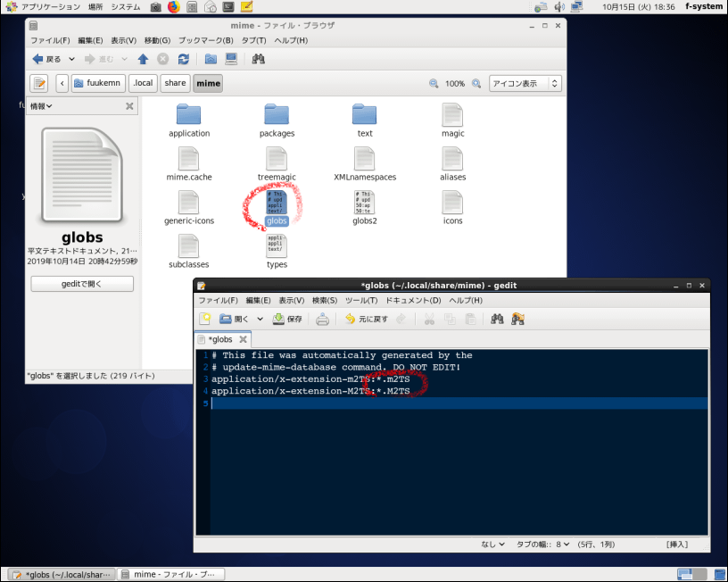This screenshot has height=582, width=728.
Task: Open the アイコン表示 view mode dropdown
Action: tap(525, 84)
